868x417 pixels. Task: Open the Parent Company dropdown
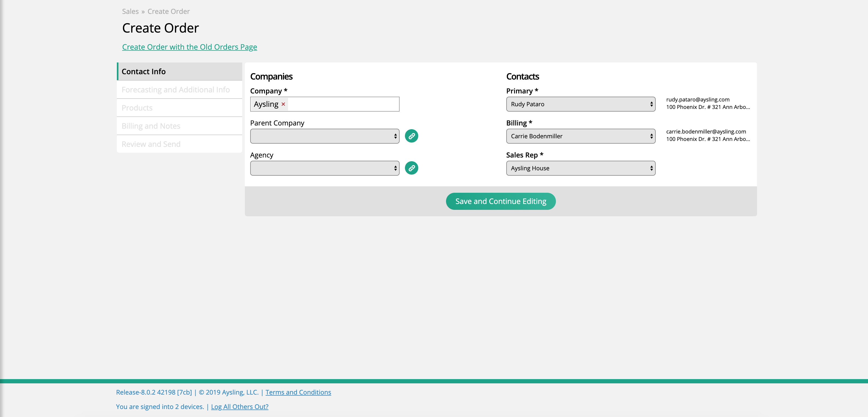point(324,136)
